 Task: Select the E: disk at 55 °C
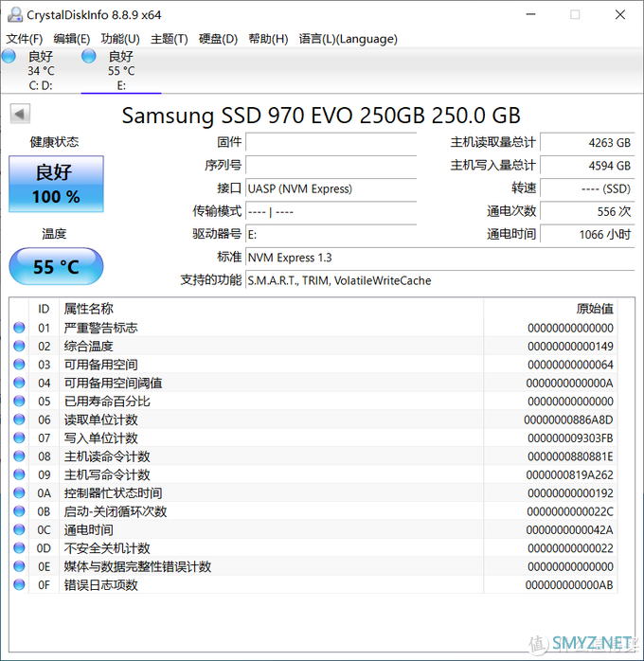121,70
